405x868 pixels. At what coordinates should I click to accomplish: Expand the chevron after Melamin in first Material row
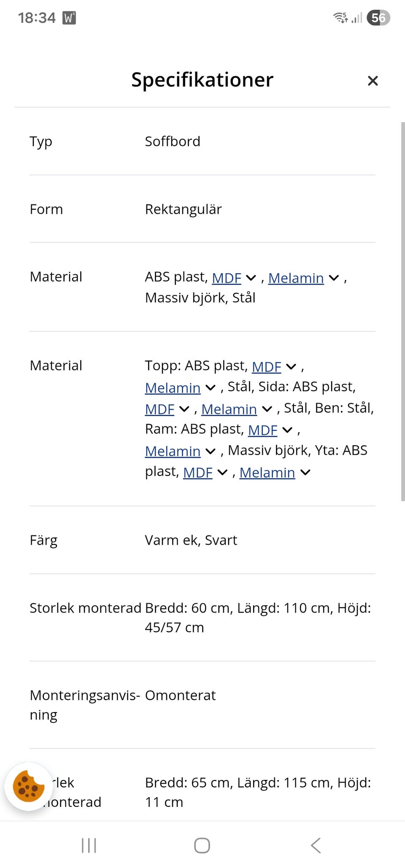coord(334,278)
